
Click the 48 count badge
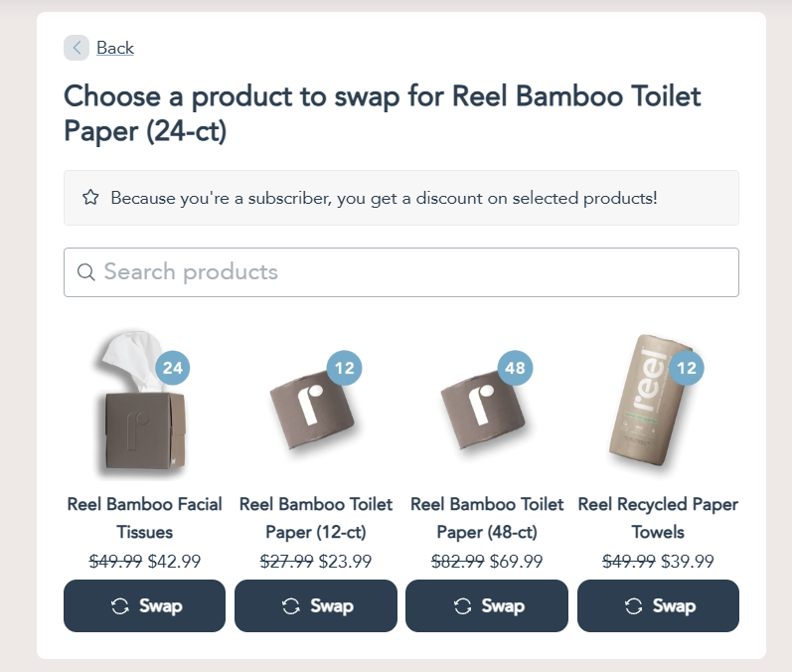pos(516,369)
